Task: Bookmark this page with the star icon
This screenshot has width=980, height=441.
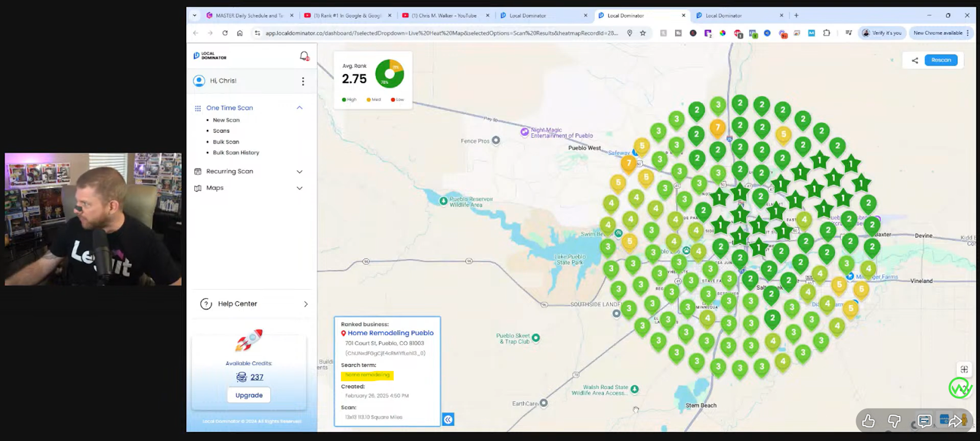Action: 643,33
